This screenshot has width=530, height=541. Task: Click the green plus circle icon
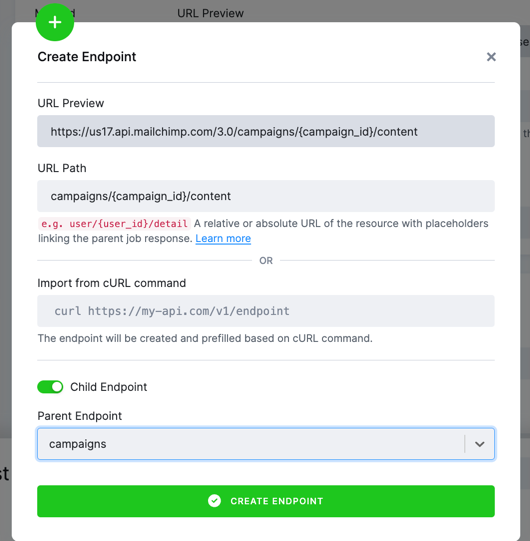pyautogui.click(x=55, y=22)
